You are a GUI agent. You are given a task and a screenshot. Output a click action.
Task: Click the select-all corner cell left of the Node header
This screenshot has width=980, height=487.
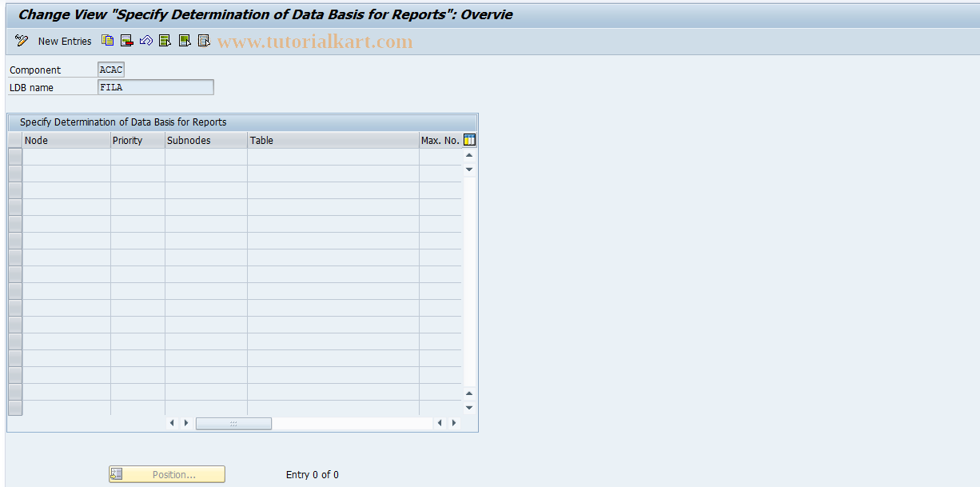point(15,141)
